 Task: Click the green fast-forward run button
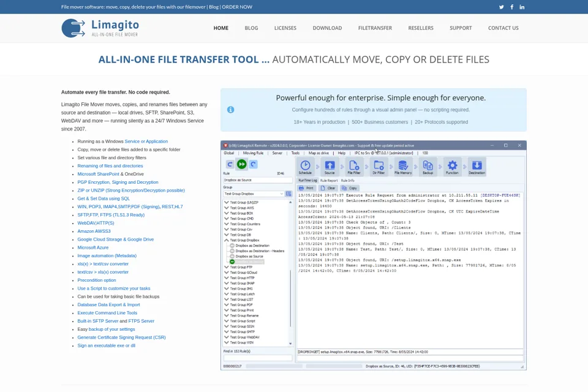click(241, 164)
